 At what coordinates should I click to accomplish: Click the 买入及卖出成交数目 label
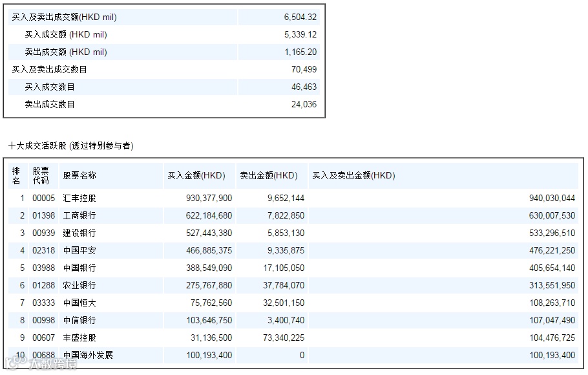click(x=49, y=69)
